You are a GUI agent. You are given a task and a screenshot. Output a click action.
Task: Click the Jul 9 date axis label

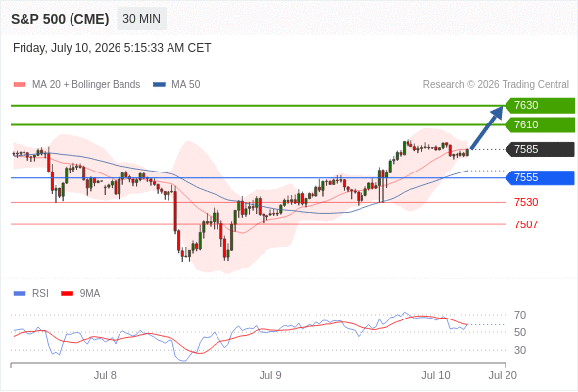tap(270, 375)
